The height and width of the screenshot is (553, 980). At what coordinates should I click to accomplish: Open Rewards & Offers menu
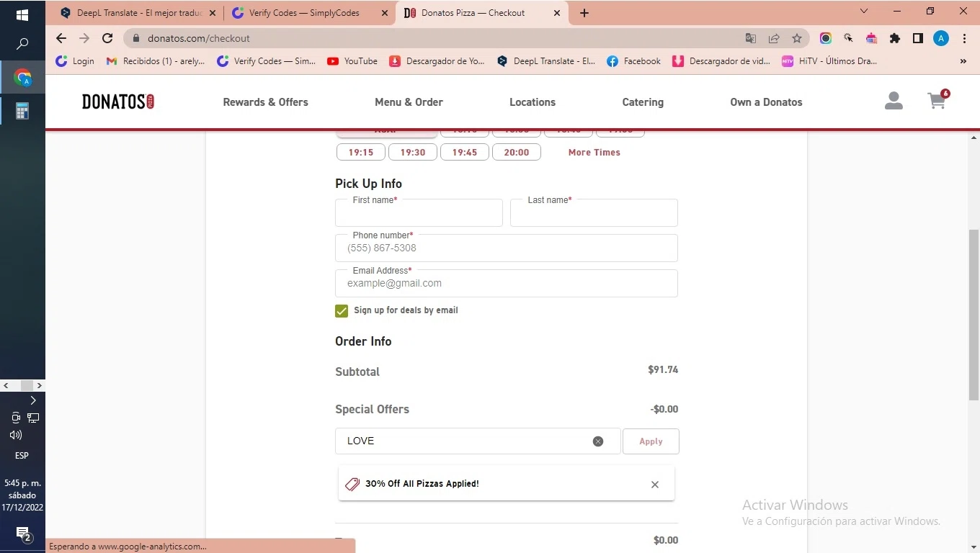pyautogui.click(x=265, y=102)
